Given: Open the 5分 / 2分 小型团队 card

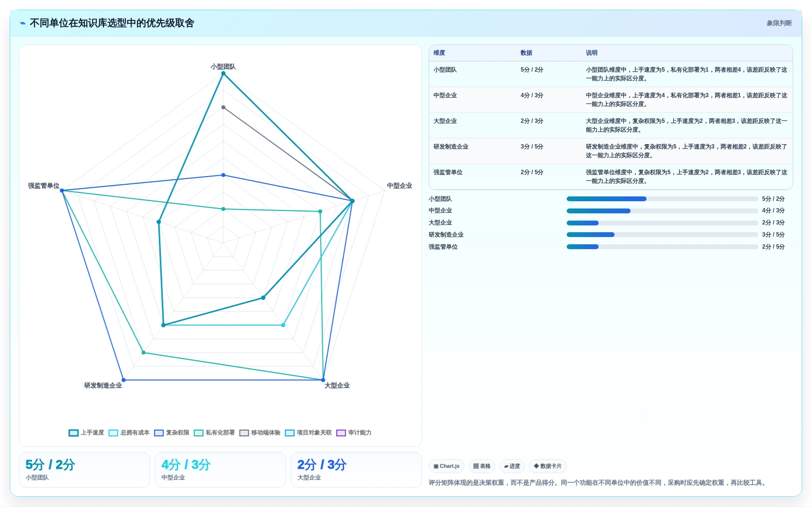Looking at the screenshot, I should (84, 470).
